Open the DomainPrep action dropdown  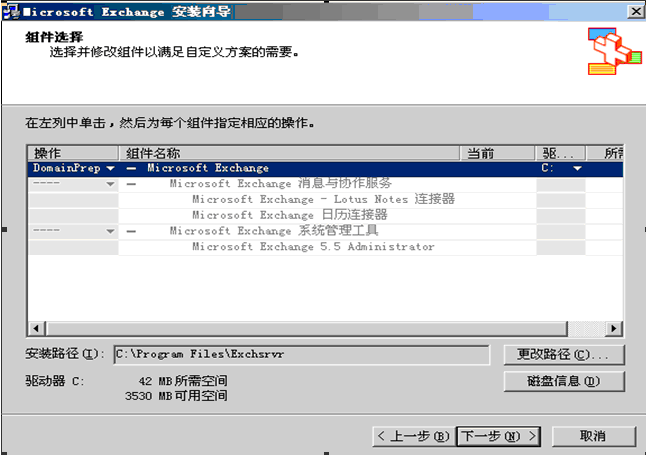point(110,169)
